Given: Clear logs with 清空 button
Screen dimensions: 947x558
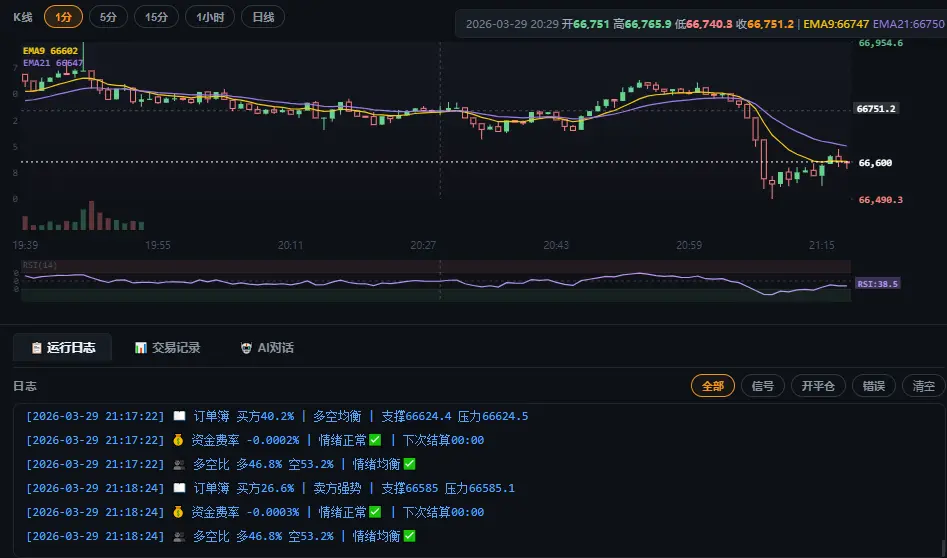Looking at the screenshot, I should (x=923, y=386).
